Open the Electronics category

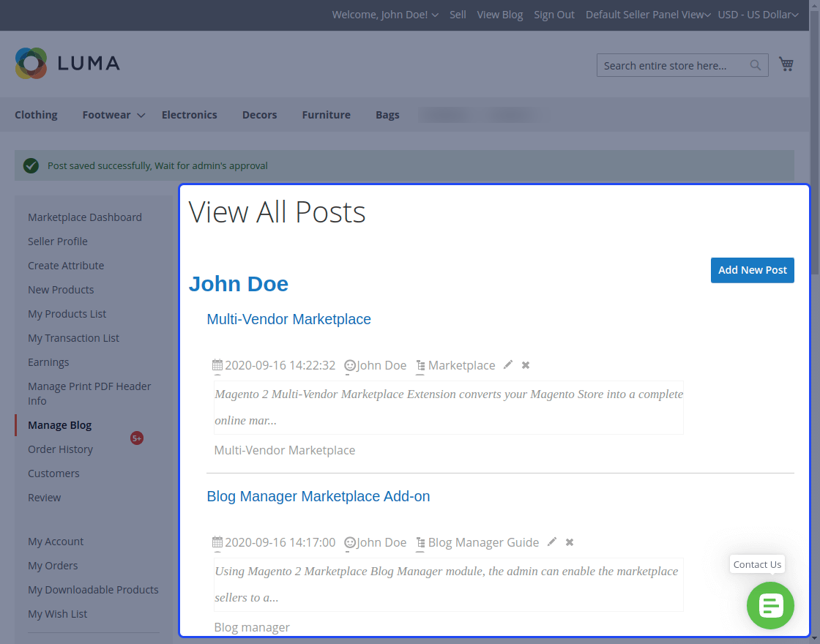(x=190, y=114)
